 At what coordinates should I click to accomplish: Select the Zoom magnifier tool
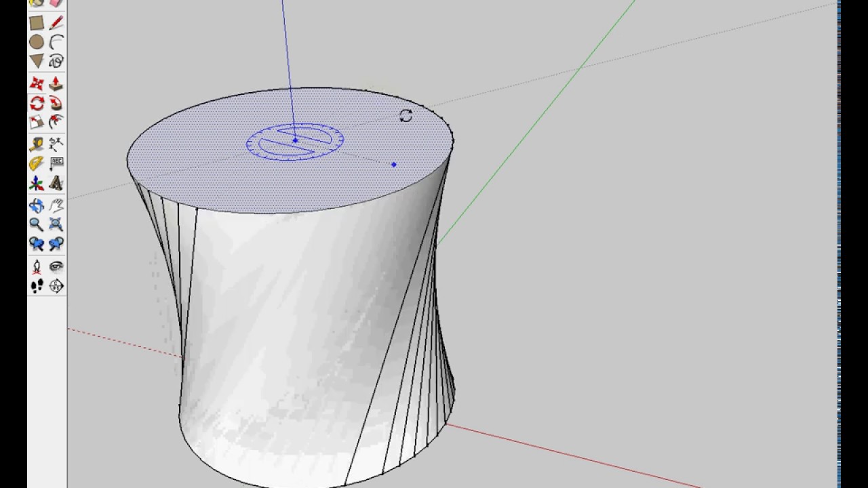pos(37,224)
